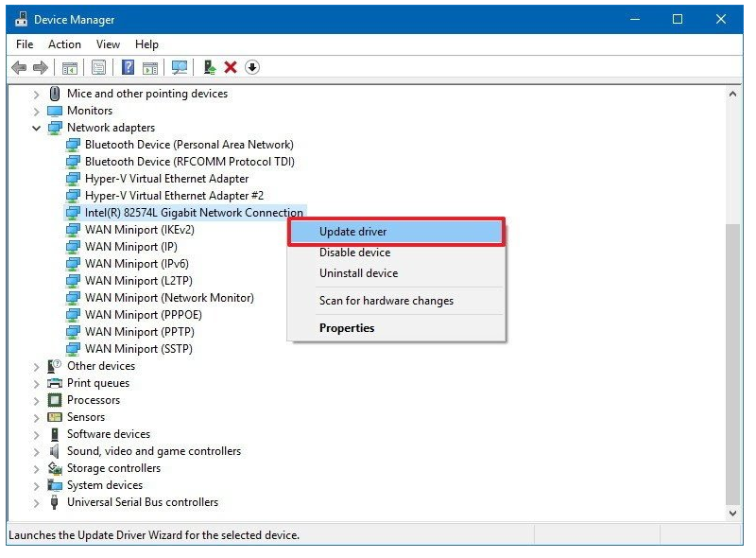The height and width of the screenshot is (558, 756).
Task: Expand Mice and other pointing devices
Action: tap(37, 95)
